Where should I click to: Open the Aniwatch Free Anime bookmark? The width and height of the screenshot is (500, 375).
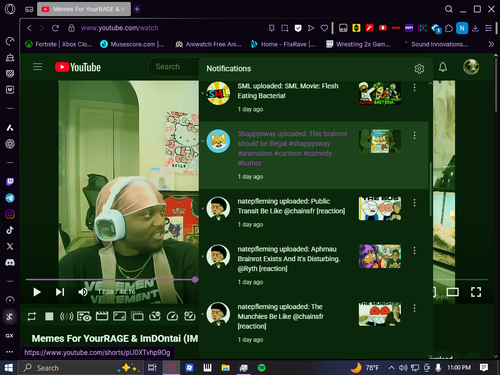pyautogui.click(x=208, y=44)
